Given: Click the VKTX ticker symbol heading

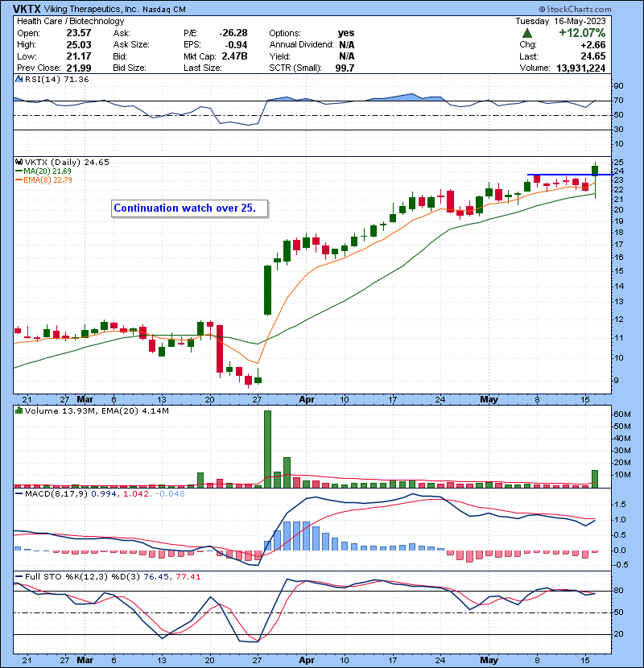Looking at the screenshot, I should (x=27, y=9).
